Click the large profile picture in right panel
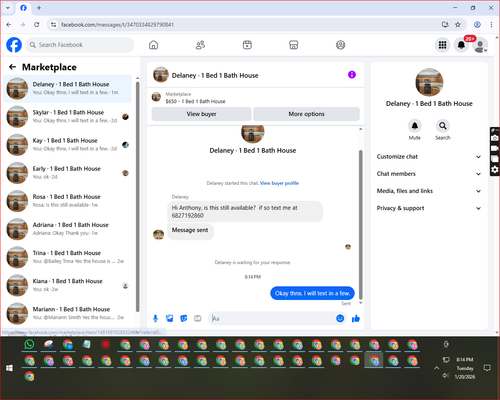Screen dimensions: 500x400 tap(429, 82)
